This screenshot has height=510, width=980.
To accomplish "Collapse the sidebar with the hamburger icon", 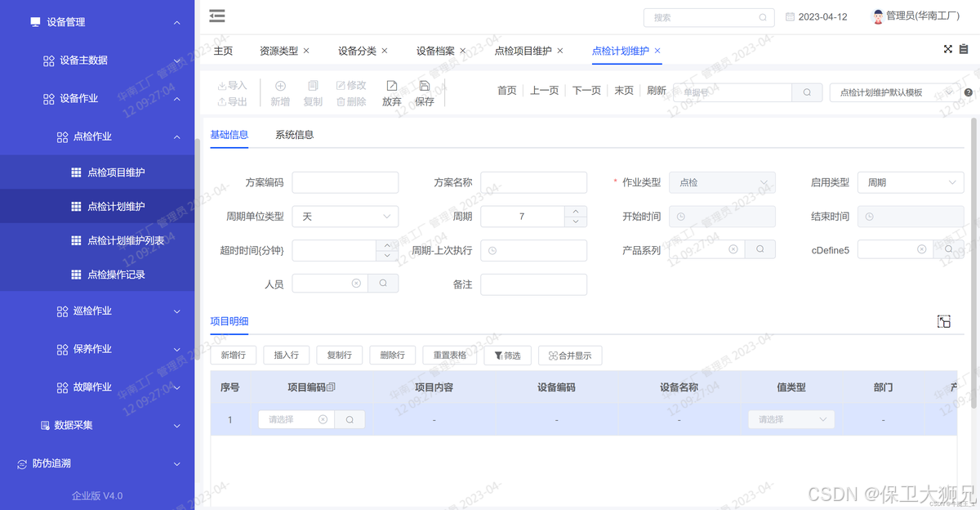I will [217, 16].
